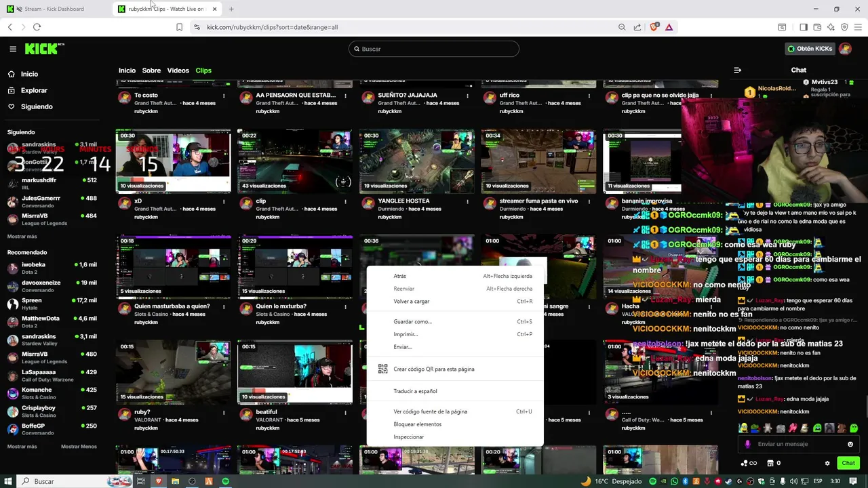This screenshot has width=868, height=488.
Task: Open File Explorer from the taskbar
Action: point(175,481)
